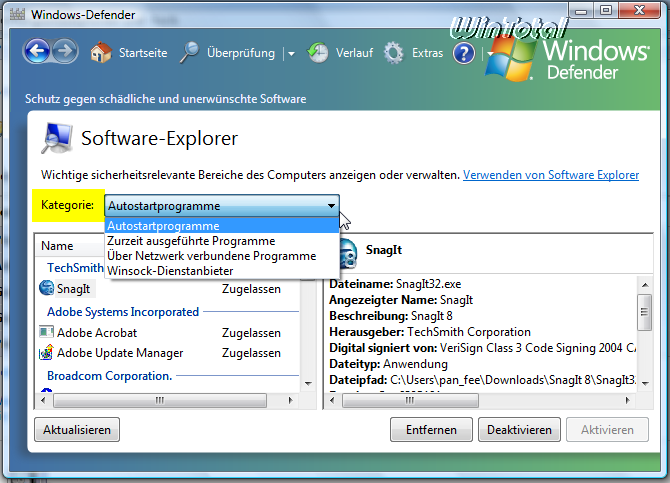The image size is (670, 483).
Task: Click program list scroll-left arrow
Action: (43, 401)
